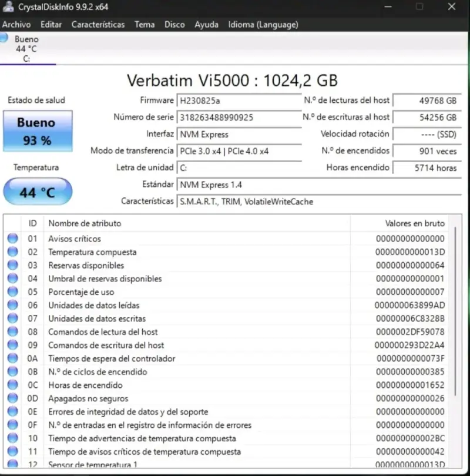Screen dimensions: 470x476
Task: Click the transfer mode field PCIe 3.0 x4
Action: click(x=239, y=151)
